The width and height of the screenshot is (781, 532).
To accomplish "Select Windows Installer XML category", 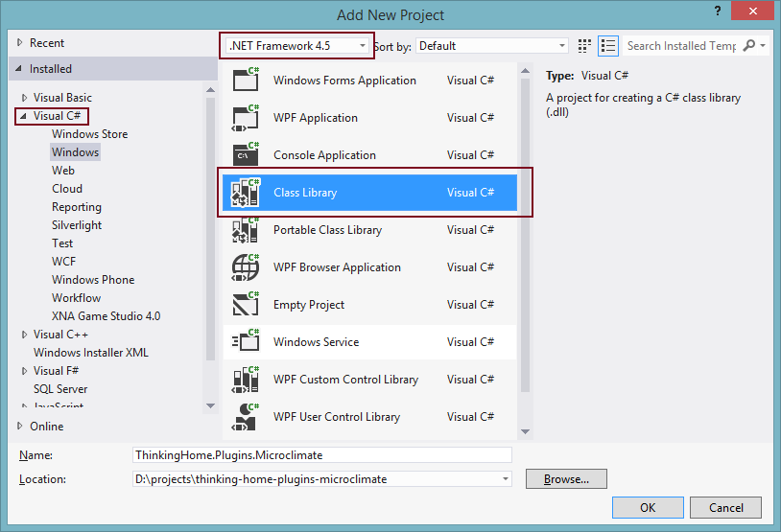I will 91,353.
